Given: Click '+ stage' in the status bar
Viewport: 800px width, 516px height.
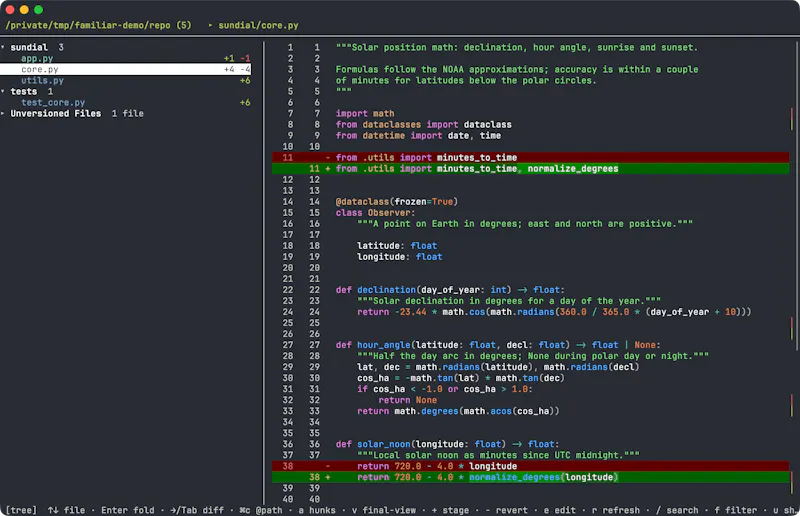Looking at the screenshot, I should click(x=450, y=510).
